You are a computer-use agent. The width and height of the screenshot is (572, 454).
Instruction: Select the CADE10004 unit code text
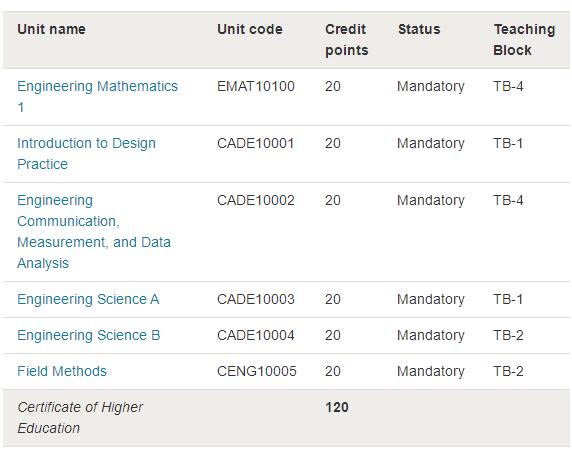[256, 335]
